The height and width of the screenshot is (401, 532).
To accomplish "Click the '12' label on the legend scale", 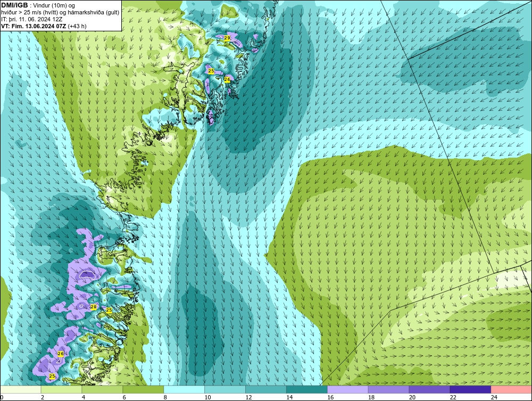I will click(248, 397).
